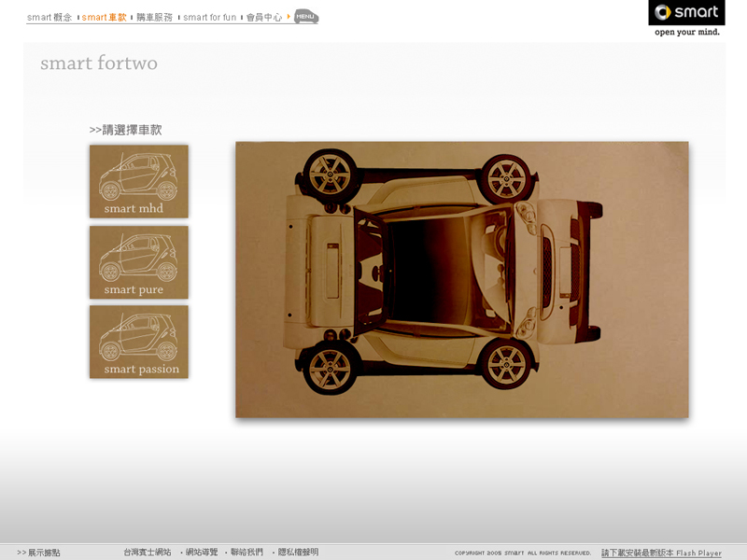Open the 隱私權聲明 privacy link

[x=298, y=553]
